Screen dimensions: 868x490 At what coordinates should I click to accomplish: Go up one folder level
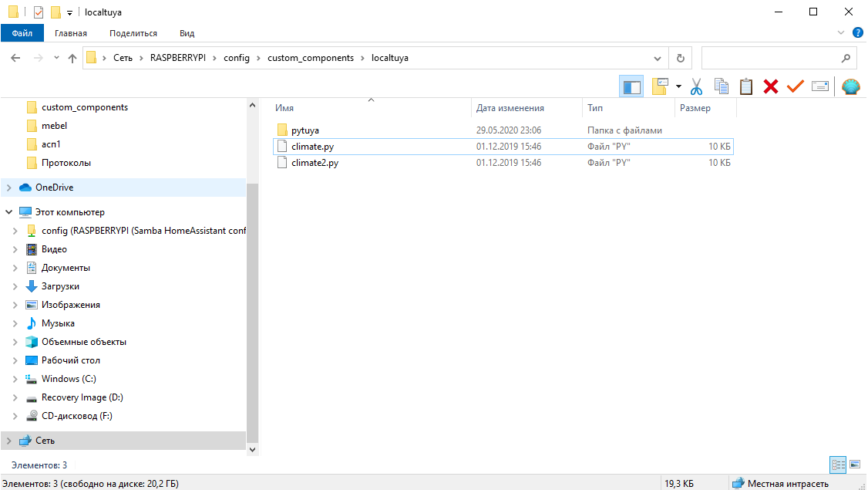[72, 58]
